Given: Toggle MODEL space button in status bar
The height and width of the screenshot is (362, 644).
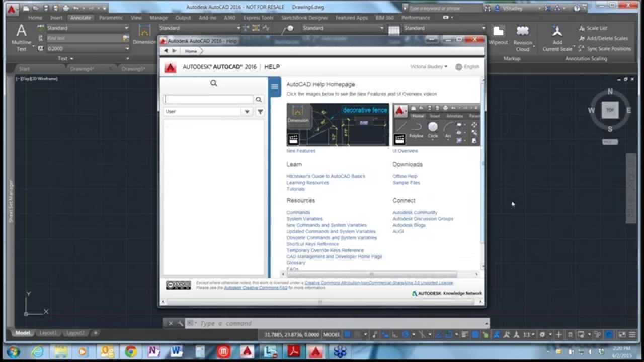Looking at the screenshot, I should tap(332, 334).
